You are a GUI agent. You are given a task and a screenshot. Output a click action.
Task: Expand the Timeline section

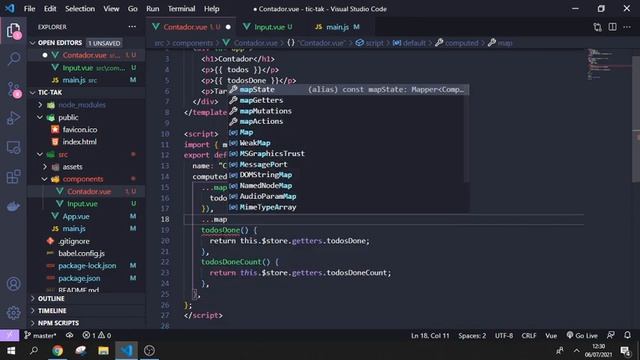86,311
